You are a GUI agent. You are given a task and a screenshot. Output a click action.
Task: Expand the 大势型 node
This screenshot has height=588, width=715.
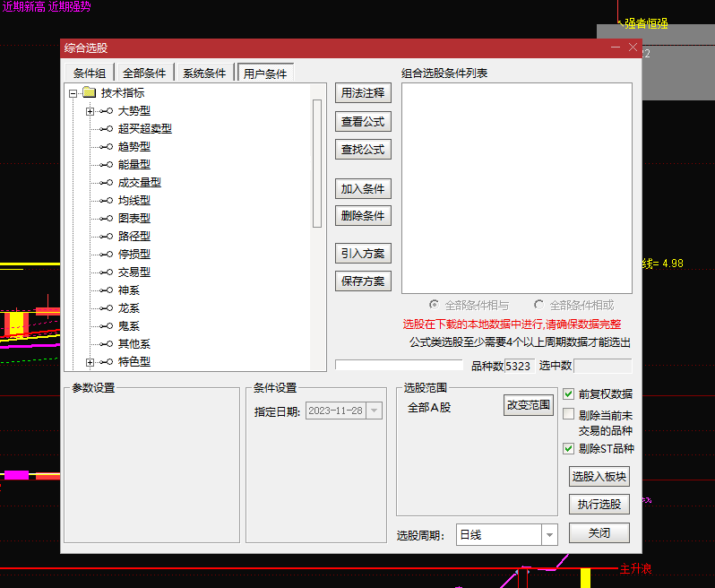click(90, 111)
